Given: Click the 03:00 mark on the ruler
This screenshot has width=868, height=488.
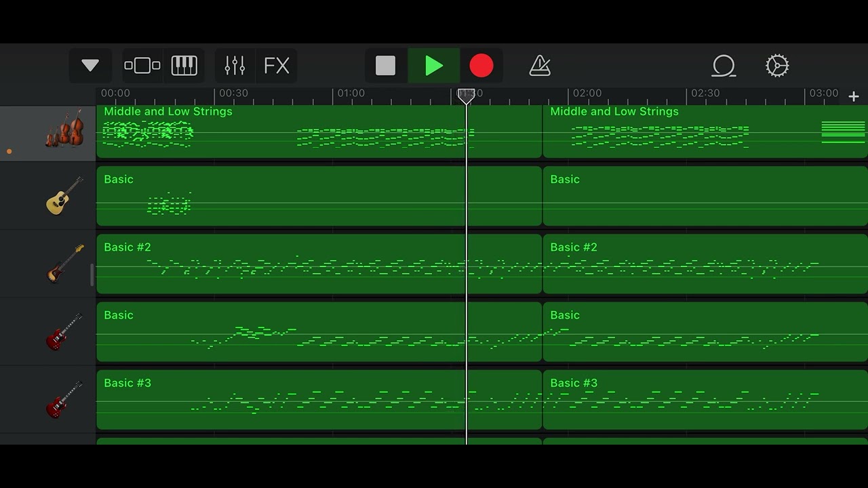Looking at the screenshot, I should click(823, 93).
